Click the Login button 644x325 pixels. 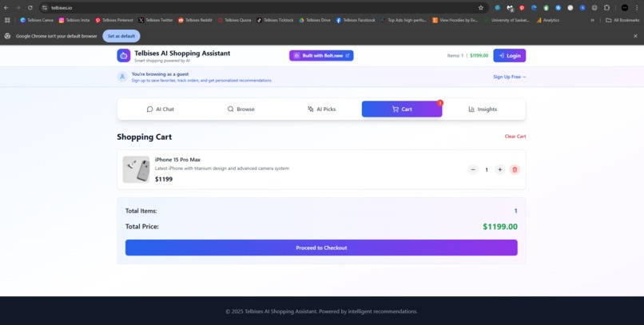(509, 55)
